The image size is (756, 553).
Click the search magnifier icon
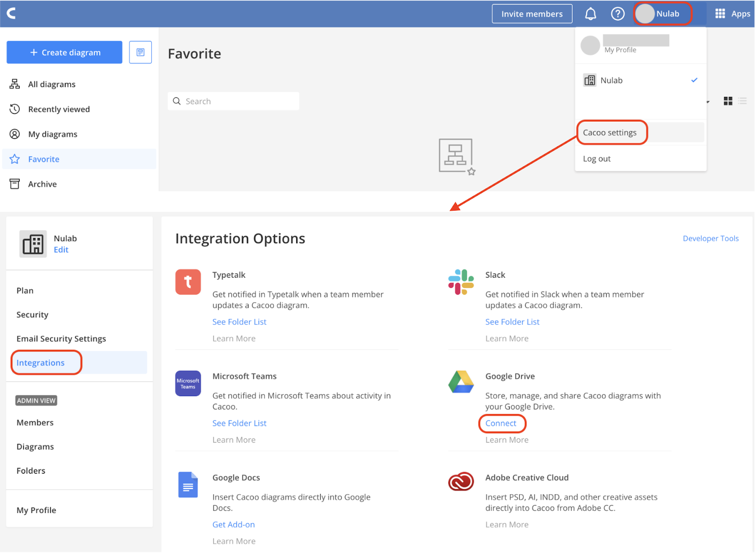pyautogui.click(x=177, y=101)
